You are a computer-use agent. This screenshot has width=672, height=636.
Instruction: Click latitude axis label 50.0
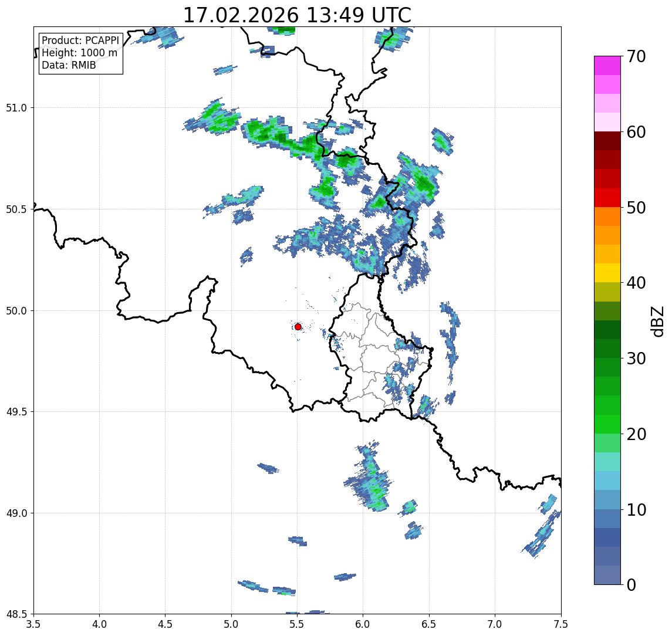coord(16,311)
